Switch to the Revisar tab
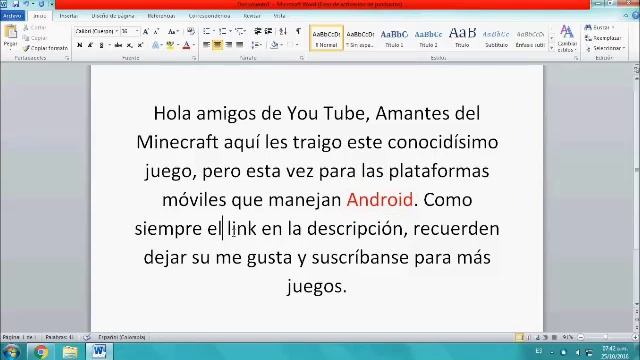 (x=252, y=16)
